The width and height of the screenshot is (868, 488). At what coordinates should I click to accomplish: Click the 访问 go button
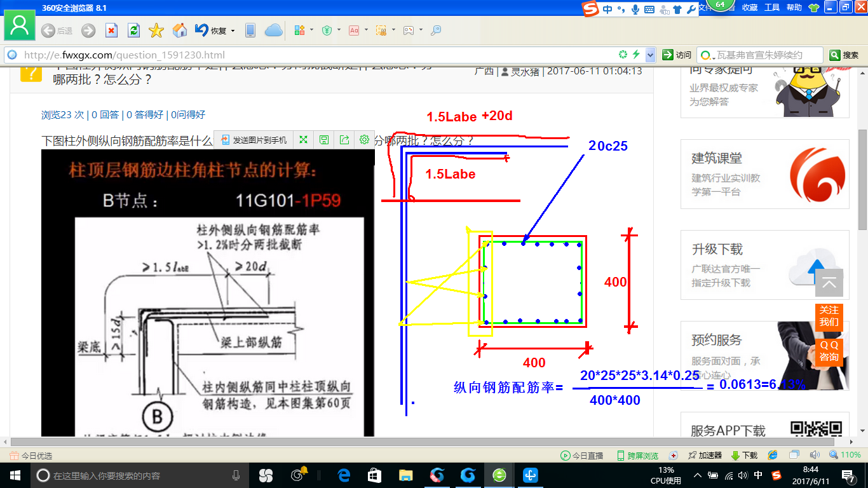click(x=677, y=55)
